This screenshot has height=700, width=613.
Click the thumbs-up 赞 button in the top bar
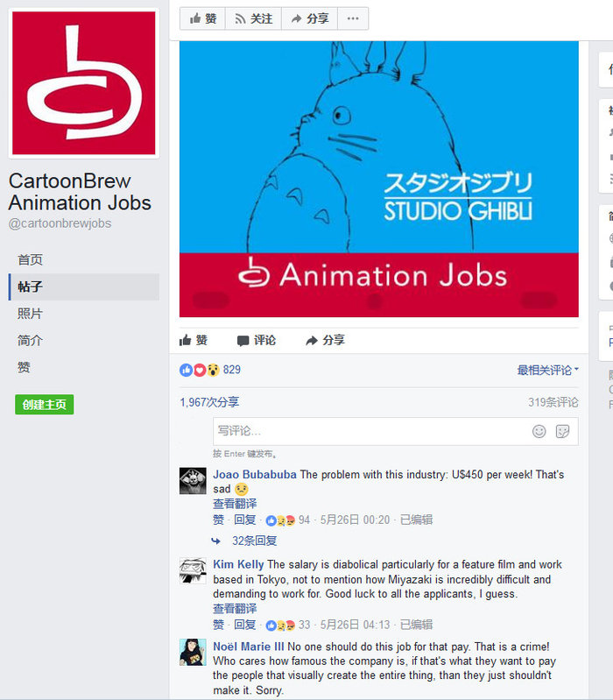(x=202, y=18)
